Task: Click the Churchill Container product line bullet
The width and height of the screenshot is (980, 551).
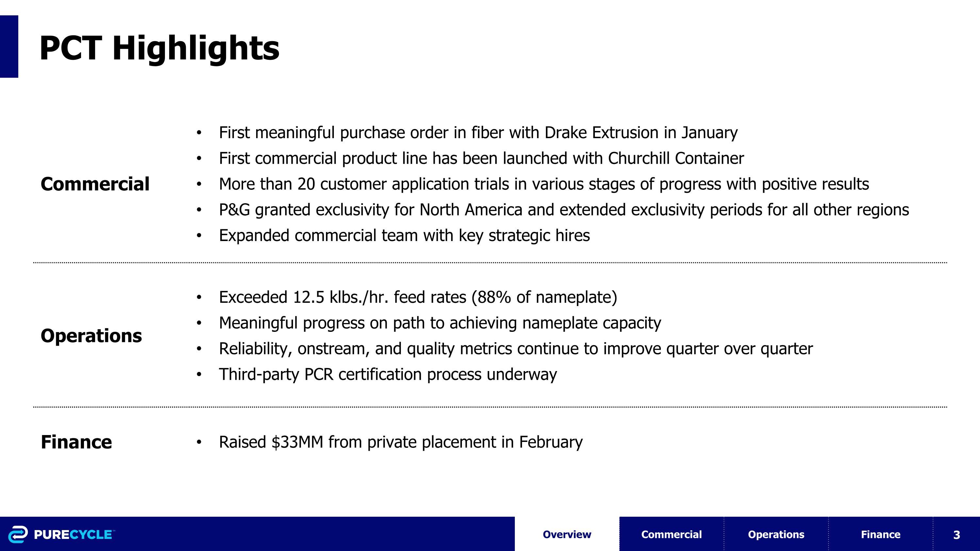Action: (481, 158)
